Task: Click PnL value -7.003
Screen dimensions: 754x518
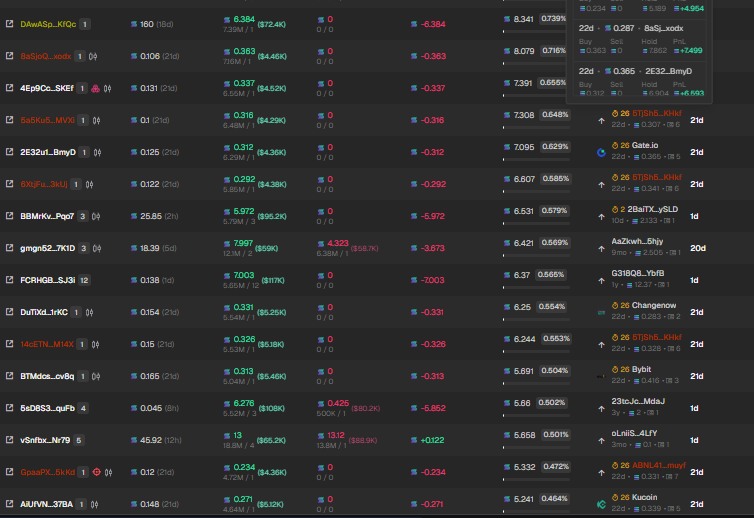Action: [432, 280]
